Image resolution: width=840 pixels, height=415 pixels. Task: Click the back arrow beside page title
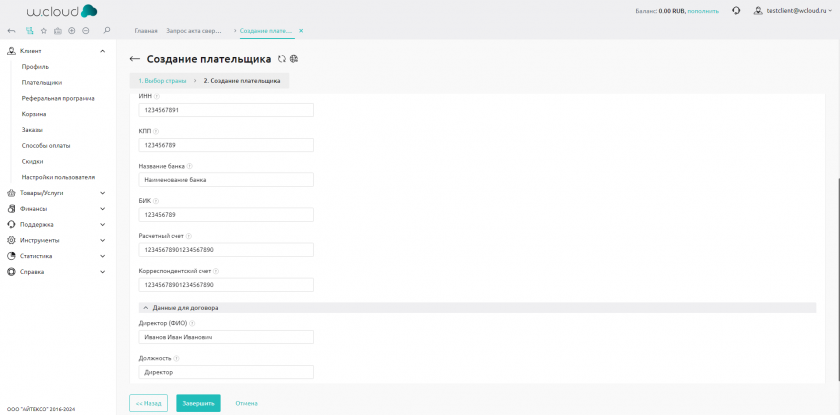135,59
